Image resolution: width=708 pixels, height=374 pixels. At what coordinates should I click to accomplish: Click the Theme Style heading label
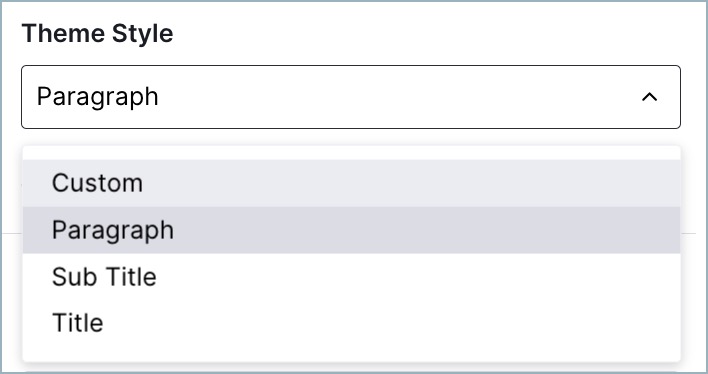coord(98,33)
